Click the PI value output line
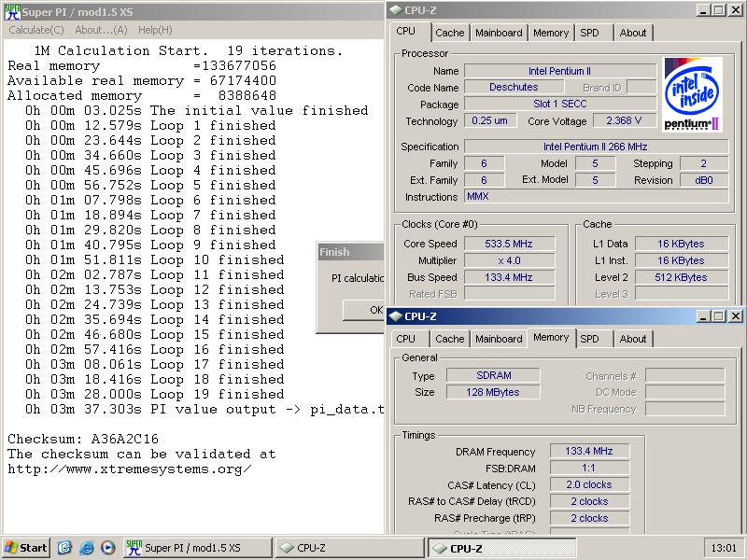Image resolution: width=747 pixels, height=560 pixels. [204, 410]
